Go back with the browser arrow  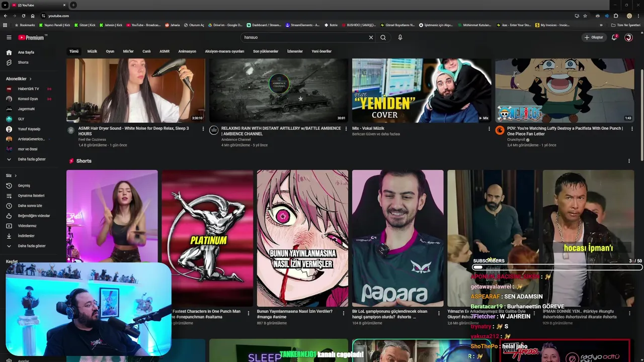click(x=6, y=16)
